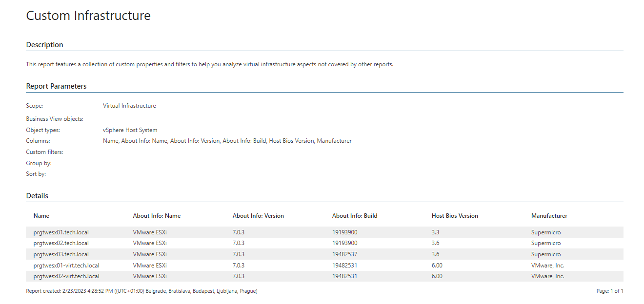
Task: Click the report description paragraph
Action: [x=210, y=64]
